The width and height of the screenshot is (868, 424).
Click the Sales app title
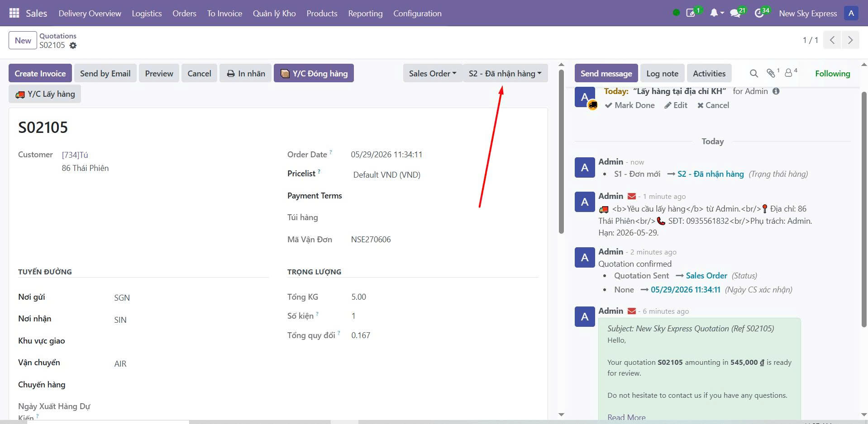tap(36, 13)
